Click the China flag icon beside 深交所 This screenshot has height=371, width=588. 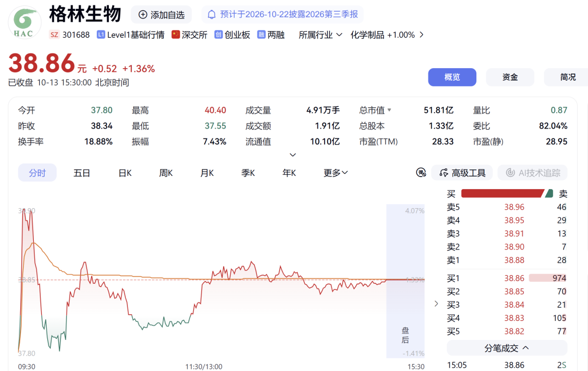point(175,34)
